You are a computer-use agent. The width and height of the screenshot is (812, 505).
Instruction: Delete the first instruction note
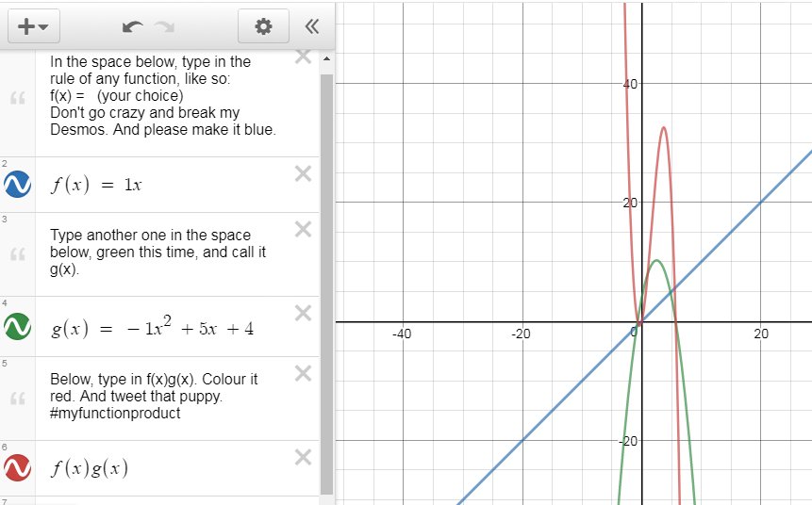pyautogui.click(x=303, y=57)
